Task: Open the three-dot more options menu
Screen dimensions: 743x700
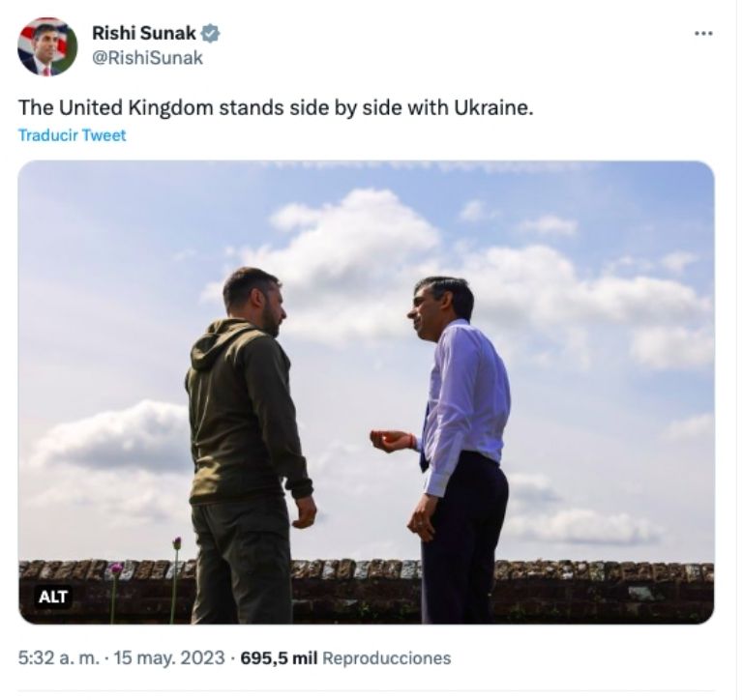Action: [x=703, y=33]
